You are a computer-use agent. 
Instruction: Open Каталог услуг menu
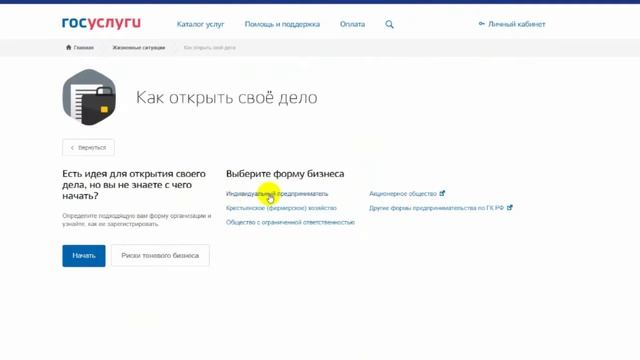click(x=200, y=24)
